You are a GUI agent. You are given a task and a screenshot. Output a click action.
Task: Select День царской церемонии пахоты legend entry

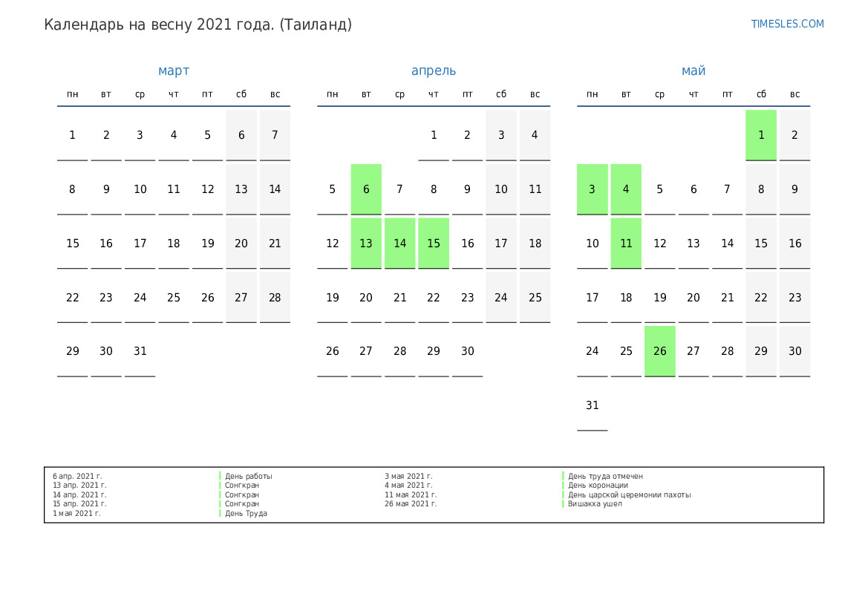coord(629,494)
